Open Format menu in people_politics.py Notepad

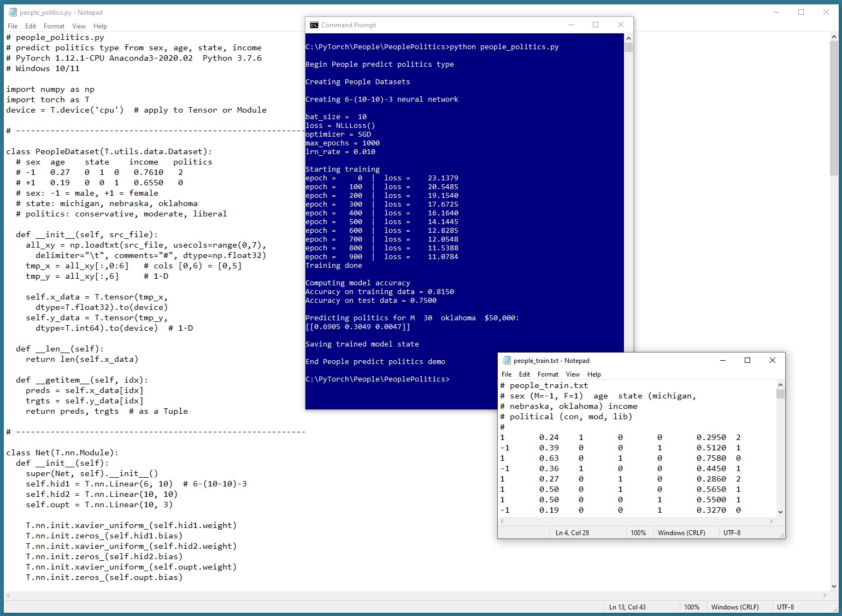(54, 26)
